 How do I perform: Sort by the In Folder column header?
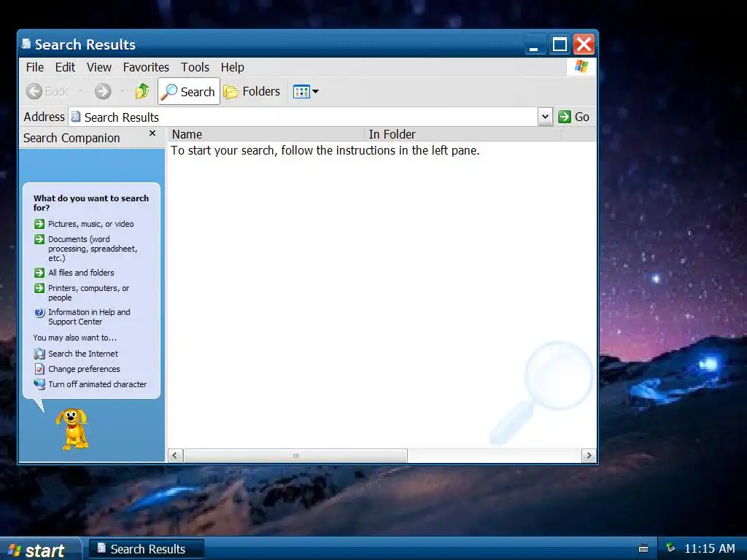pos(462,134)
